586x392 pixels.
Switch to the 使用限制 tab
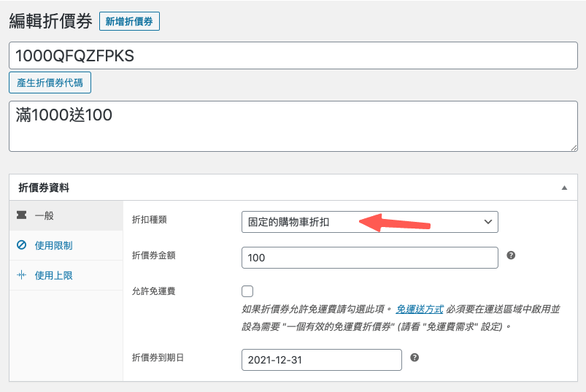pyautogui.click(x=53, y=246)
